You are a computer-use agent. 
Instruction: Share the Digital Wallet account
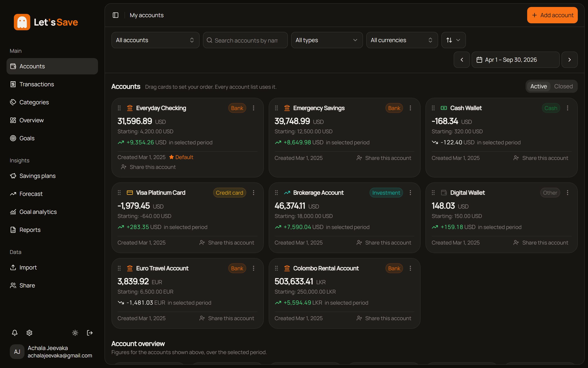(x=541, y=243)
